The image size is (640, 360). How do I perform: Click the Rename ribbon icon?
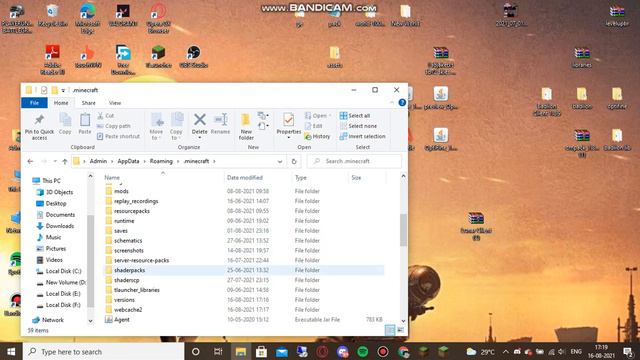[220, 123]
